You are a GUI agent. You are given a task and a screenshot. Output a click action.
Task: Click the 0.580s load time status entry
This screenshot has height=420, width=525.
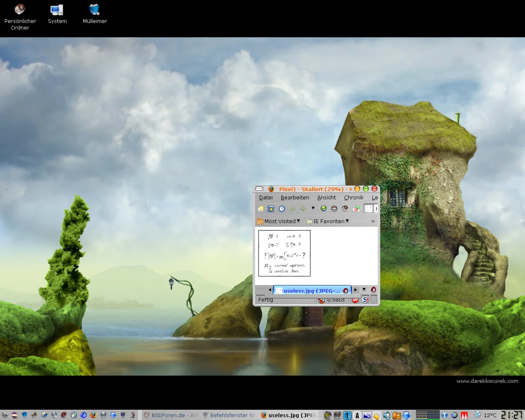(x=332, y=300)
